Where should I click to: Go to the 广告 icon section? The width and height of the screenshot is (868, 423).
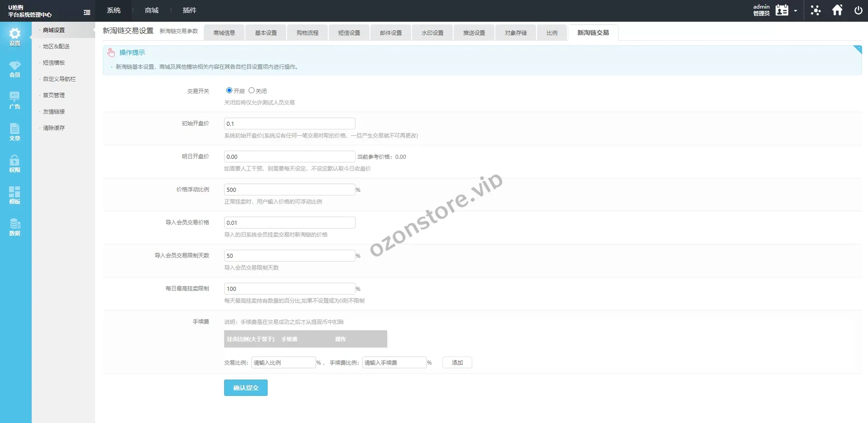click(x=15, y=100)
